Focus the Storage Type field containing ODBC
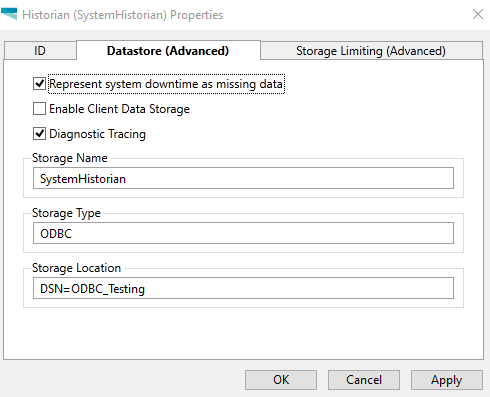 tap(243, 233)
